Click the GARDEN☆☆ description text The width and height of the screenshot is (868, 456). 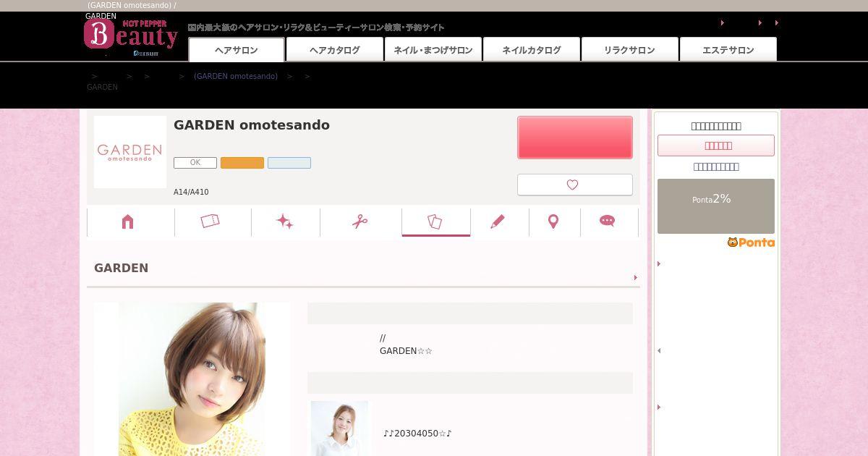406,351
